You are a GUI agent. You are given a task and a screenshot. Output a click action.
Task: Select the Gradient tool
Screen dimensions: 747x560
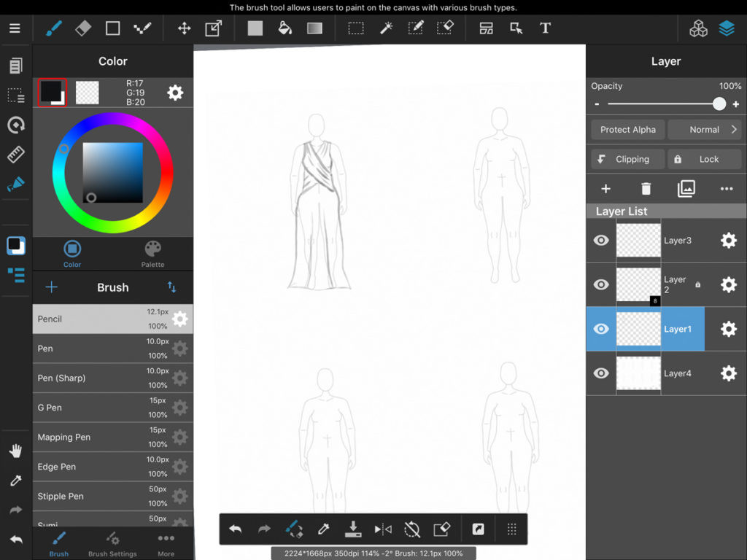(x=314, y=28)
